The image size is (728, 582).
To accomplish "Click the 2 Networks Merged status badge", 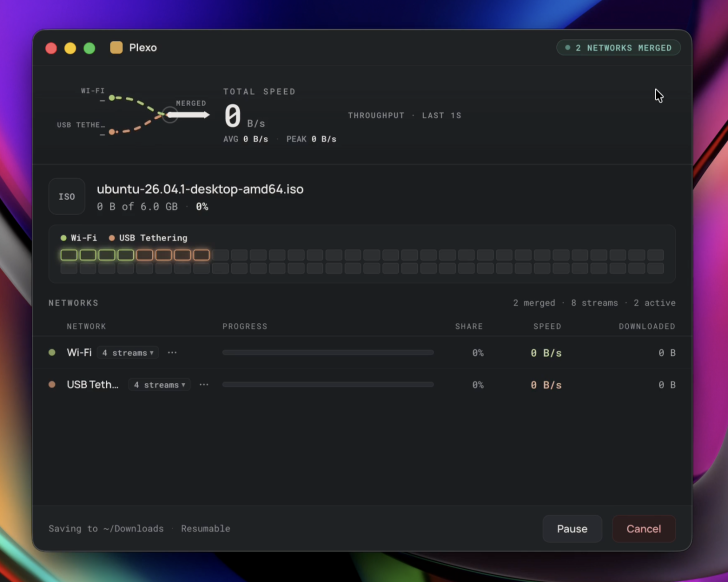I will [x=618, y=48].
